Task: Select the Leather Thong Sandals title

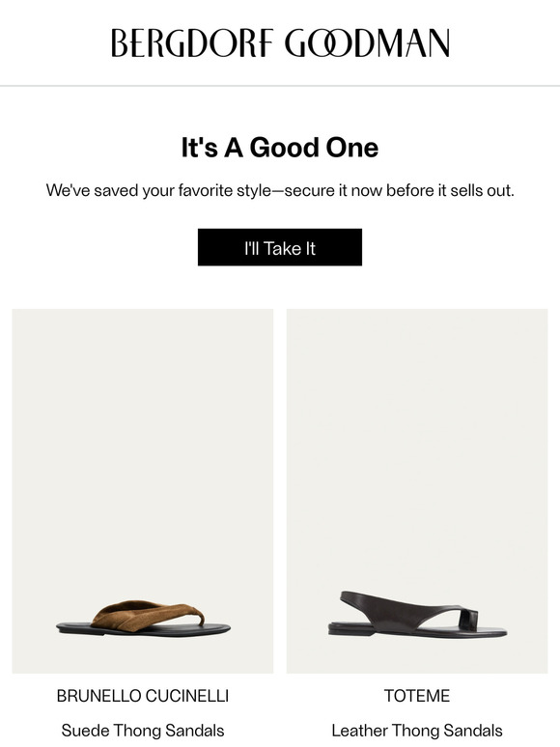Action: pos(417,731)
